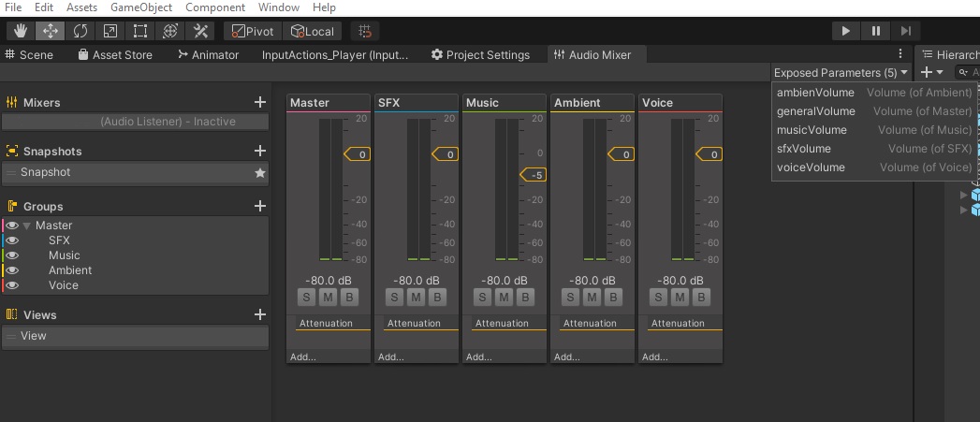Toggle visibility of Music group
The image size is (980, 422).
(12, 255)
